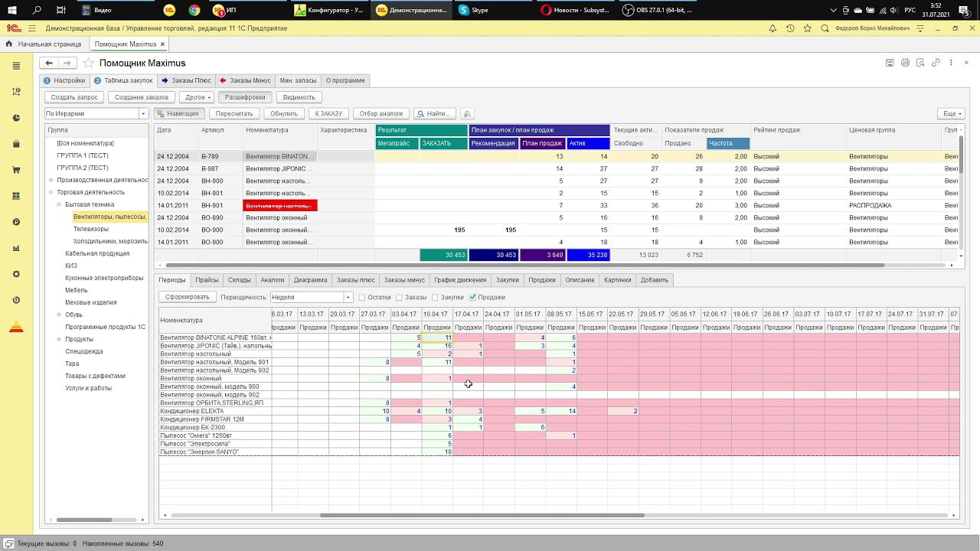Image resolution: width=980 pixels, height=551 pixels.
Task: Open the Прайсы tab
Action: point(207,280)
